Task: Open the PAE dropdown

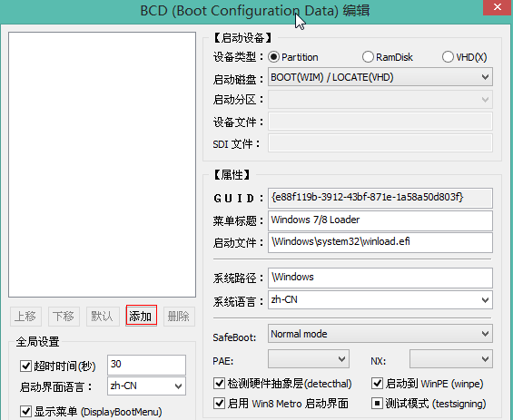Action: [309, 359]
